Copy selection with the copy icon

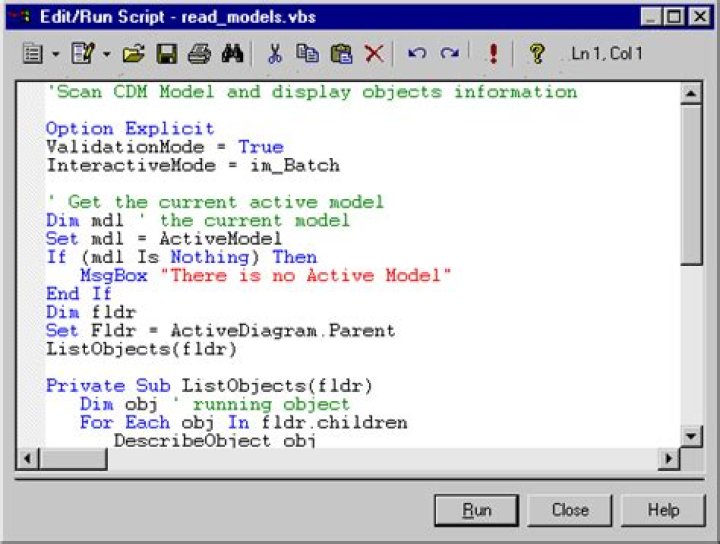pyautogui.click(x=307, y=53)
